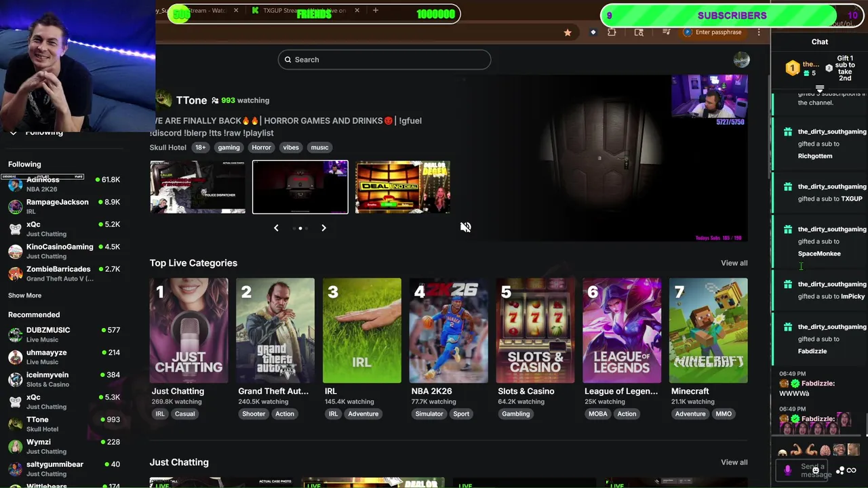Select the Deal or No Deal stream thumbnail
This screenshot has width=868, height=488.
tap(402, 187)
